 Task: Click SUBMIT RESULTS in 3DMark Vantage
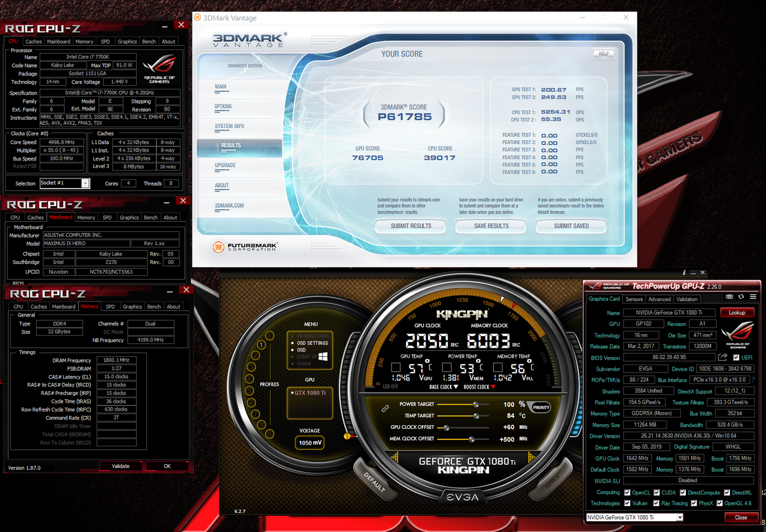(411, 226)
